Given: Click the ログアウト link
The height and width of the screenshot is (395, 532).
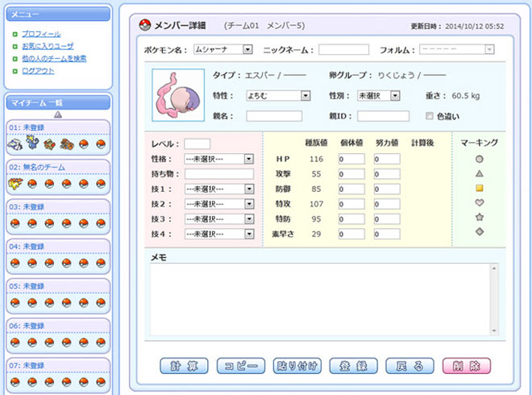Looking at the screenshot, I should 38,71.
